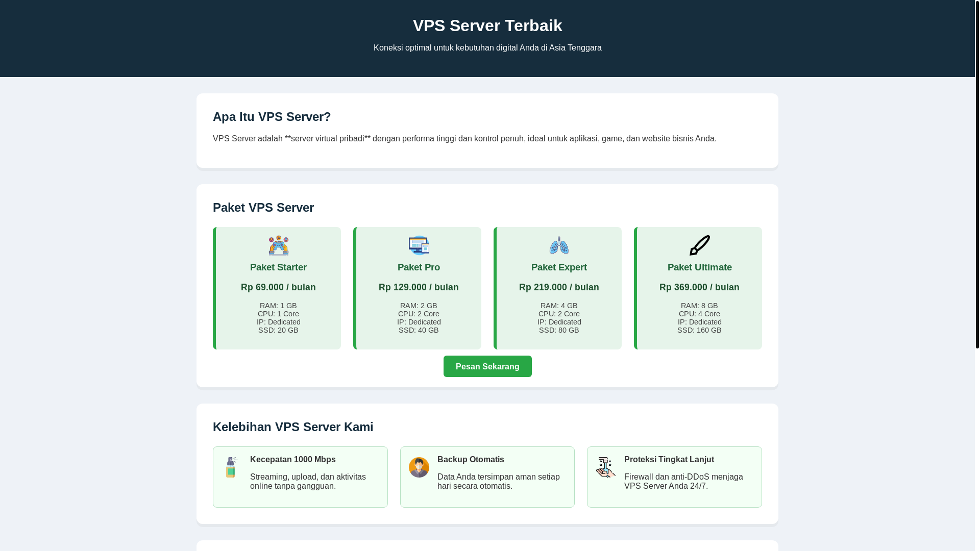
Task: Click the SSD: 20 GB spec line
Action: (278, 330)
